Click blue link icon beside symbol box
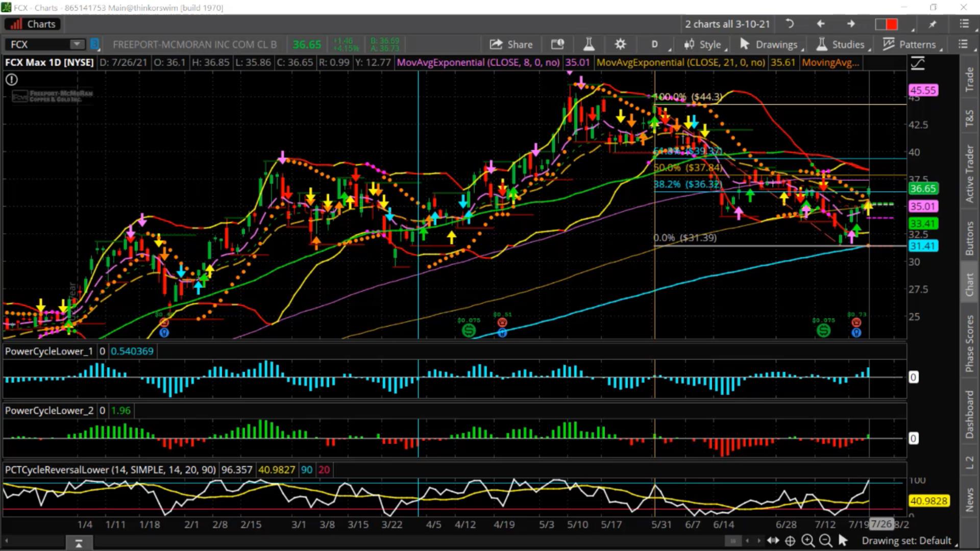The image size is (980, 551). pos(94,44)
